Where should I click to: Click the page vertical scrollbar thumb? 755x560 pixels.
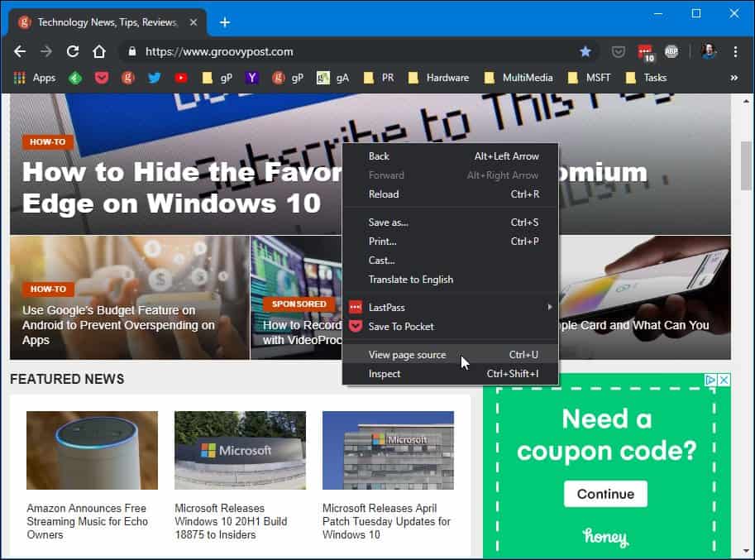click(746, 166)
